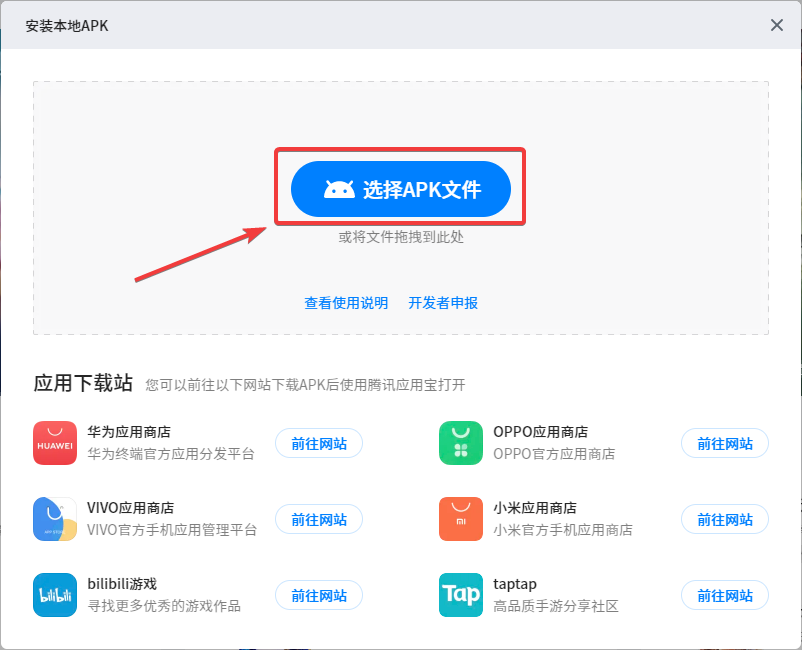802x650 pixels.
Task: Click 前往网站 next to taptap
Action: coord(724,595)
